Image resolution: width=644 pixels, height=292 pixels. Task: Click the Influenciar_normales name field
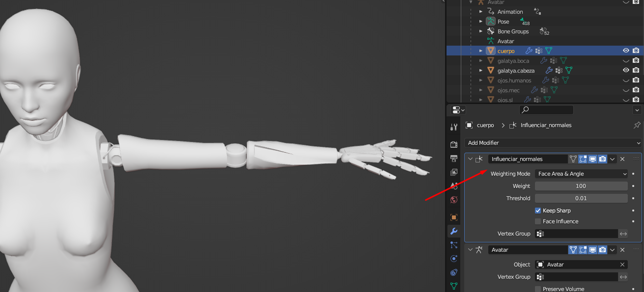528,159
